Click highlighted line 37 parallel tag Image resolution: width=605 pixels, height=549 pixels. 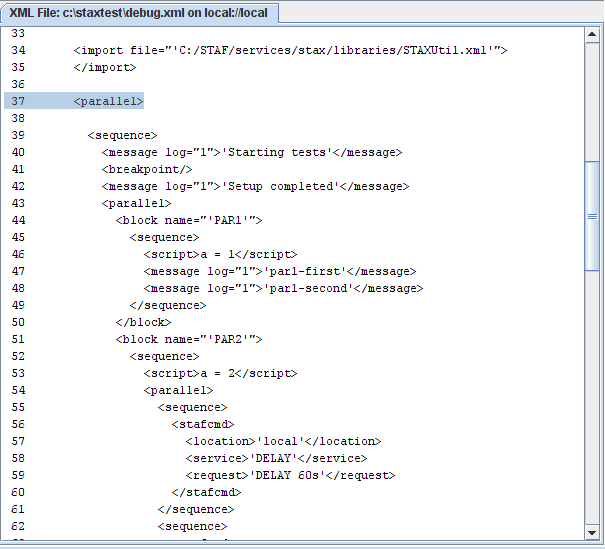[x=108, y=101]
